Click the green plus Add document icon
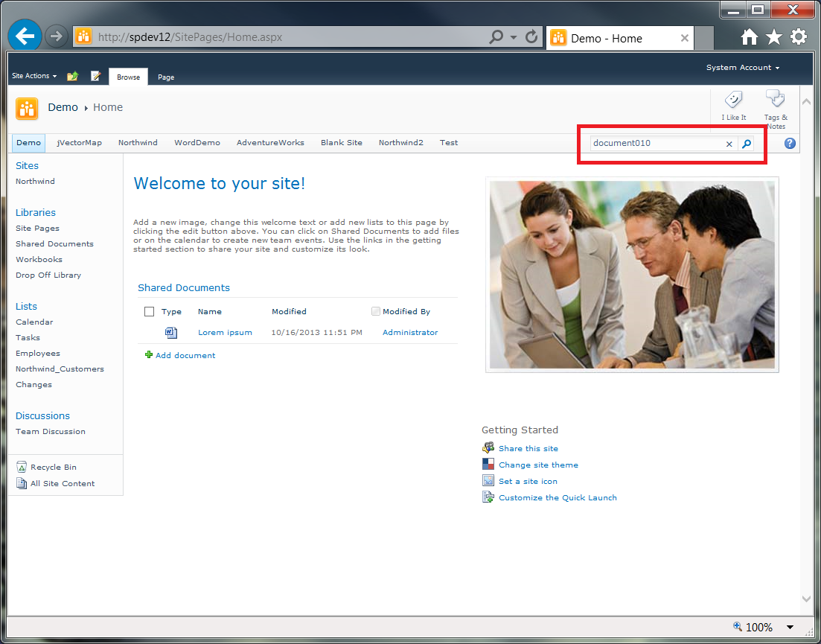 click(x=149, y=355)
